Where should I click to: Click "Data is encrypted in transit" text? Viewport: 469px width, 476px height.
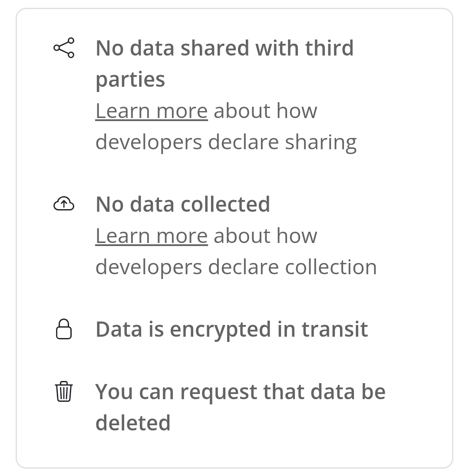coord(231,329)
